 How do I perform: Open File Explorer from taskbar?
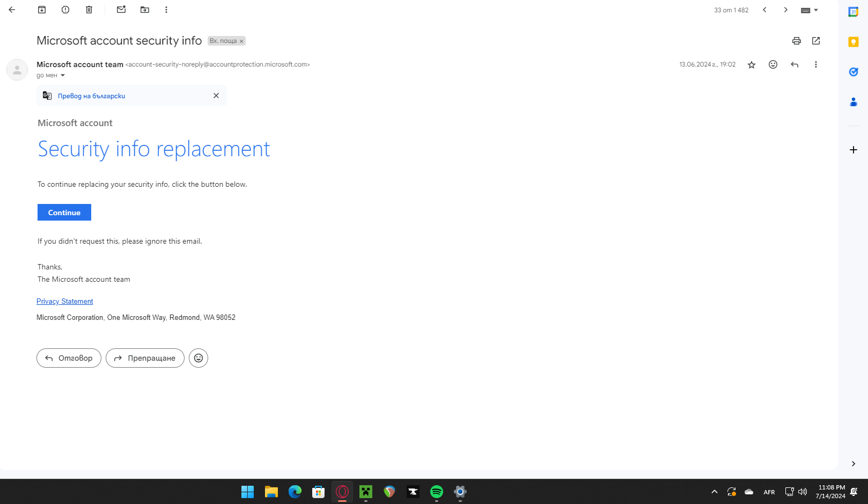pyautogui.click(x=271, y=492)
